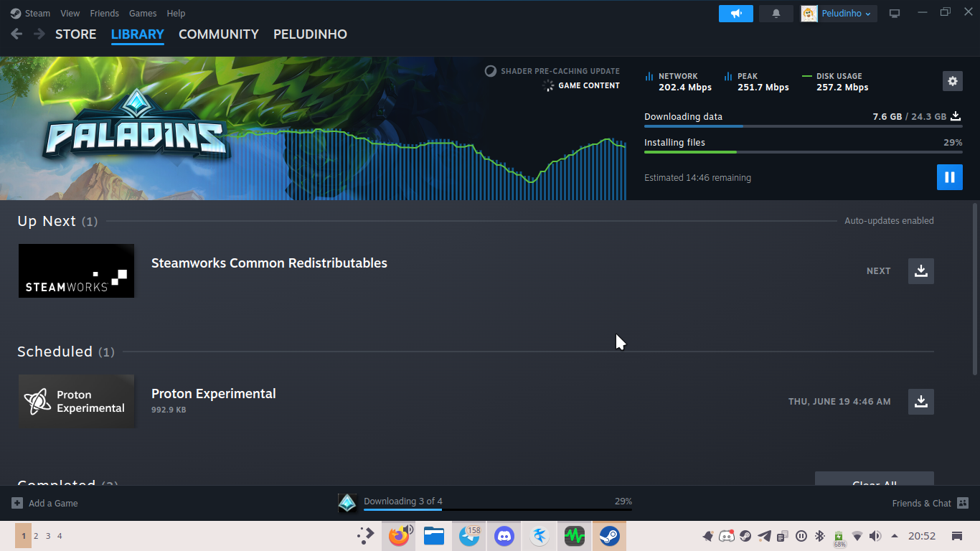Open the Games menu

143,13
